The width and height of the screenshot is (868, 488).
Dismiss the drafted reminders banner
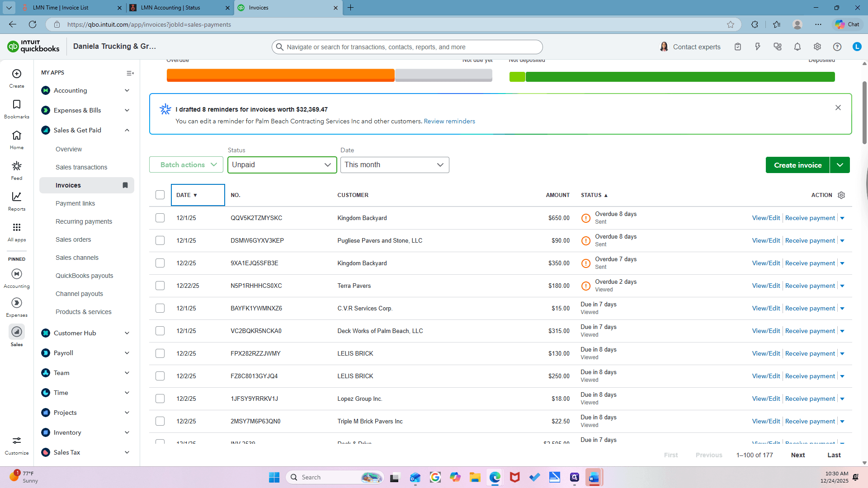click(x=838, y=108)
